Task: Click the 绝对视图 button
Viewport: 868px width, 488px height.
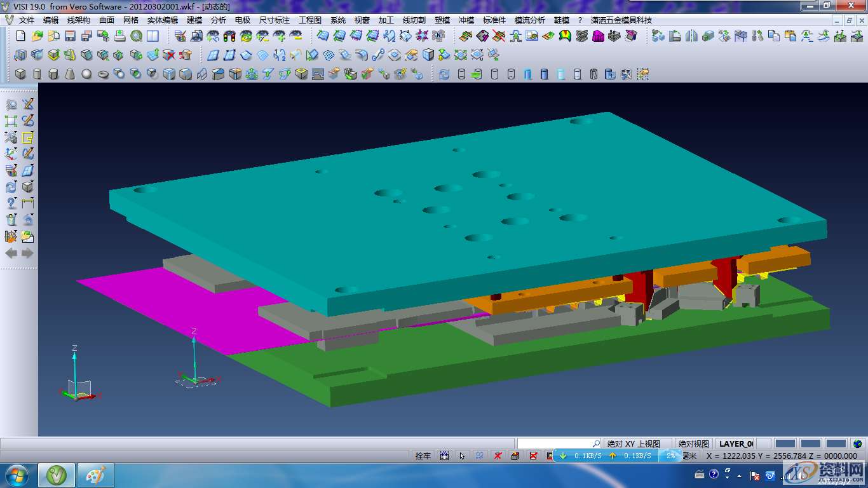Action: (x=693, y=444)
